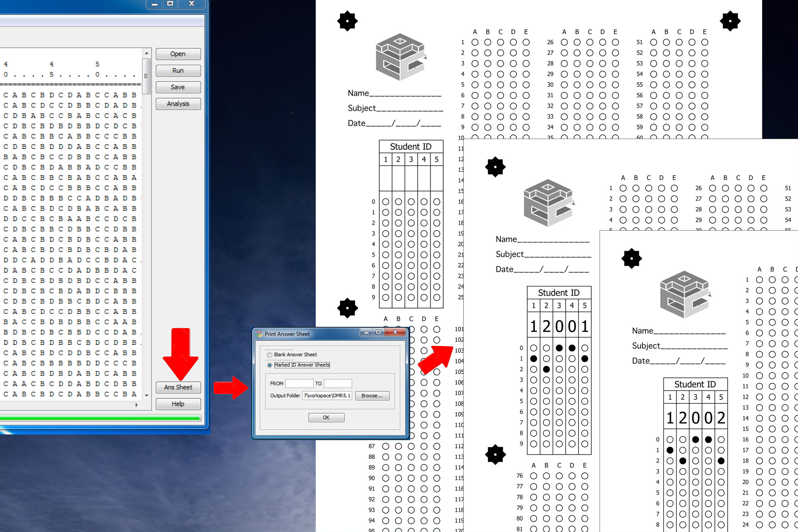
Task: Click the Output Folder path field
Action: point(327,395)
